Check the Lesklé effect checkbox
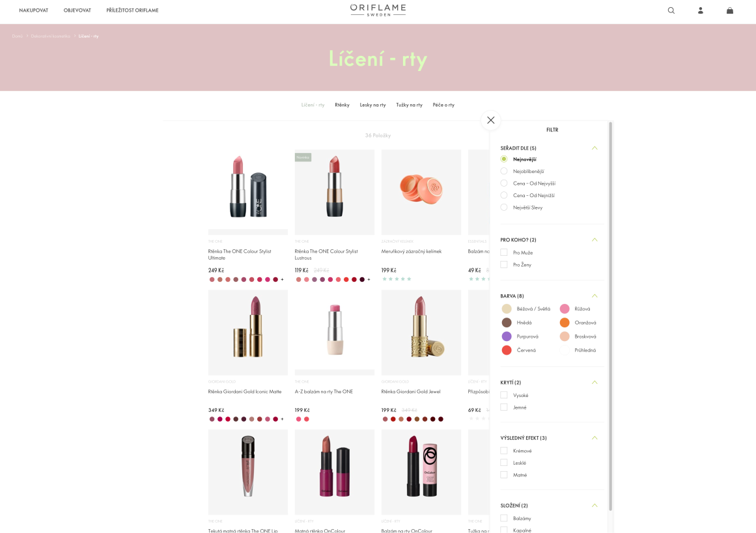This screenshot has width=756, height=533. pos(504,463)
